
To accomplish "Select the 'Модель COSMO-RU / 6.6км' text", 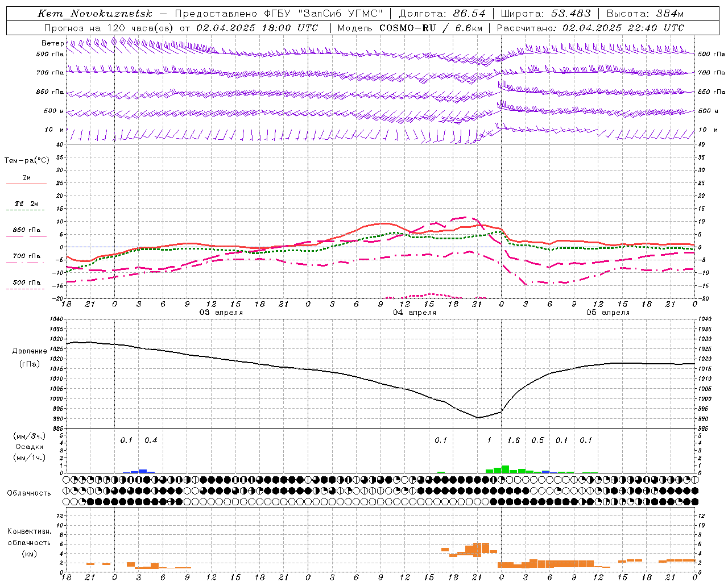I will point(410,28).
